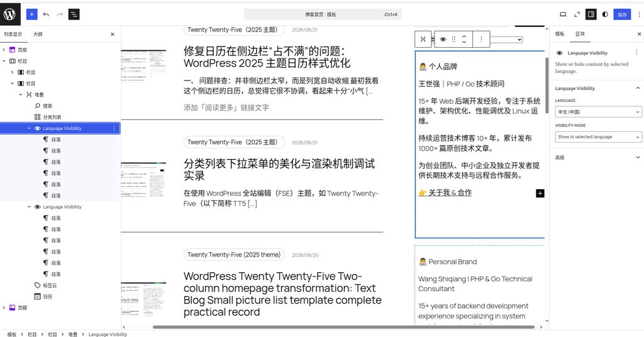Image resolution: width=644 pixels, height=337 pixels.
Task: Collapse the selected Language Visibility block
Action: [29, 128]
